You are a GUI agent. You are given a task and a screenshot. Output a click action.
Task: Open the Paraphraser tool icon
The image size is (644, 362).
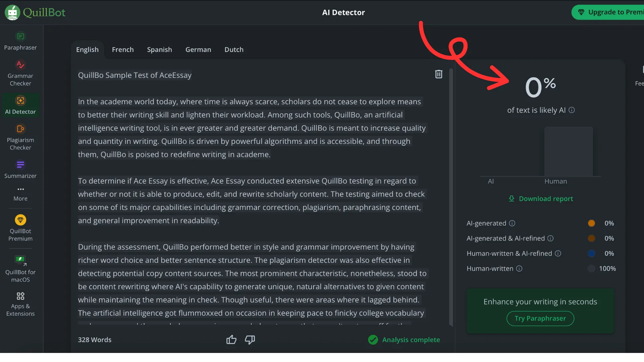point(20,36)
